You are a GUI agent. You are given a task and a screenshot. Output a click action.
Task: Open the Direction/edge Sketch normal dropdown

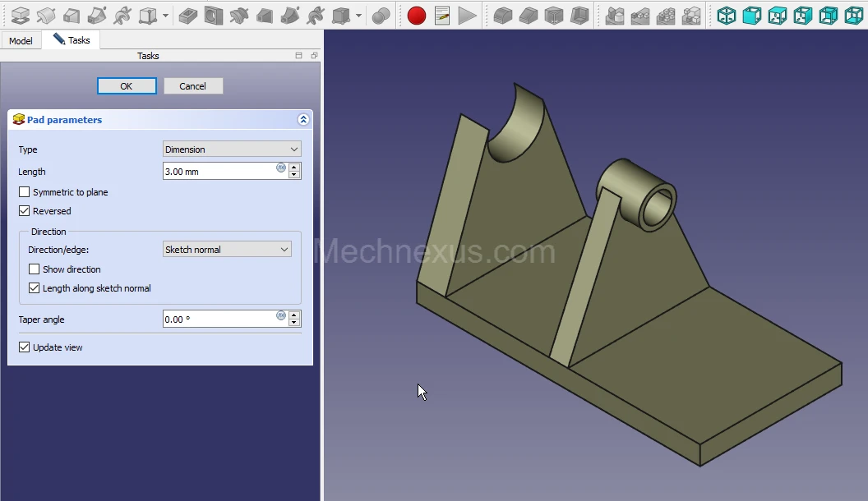[227, 250]
